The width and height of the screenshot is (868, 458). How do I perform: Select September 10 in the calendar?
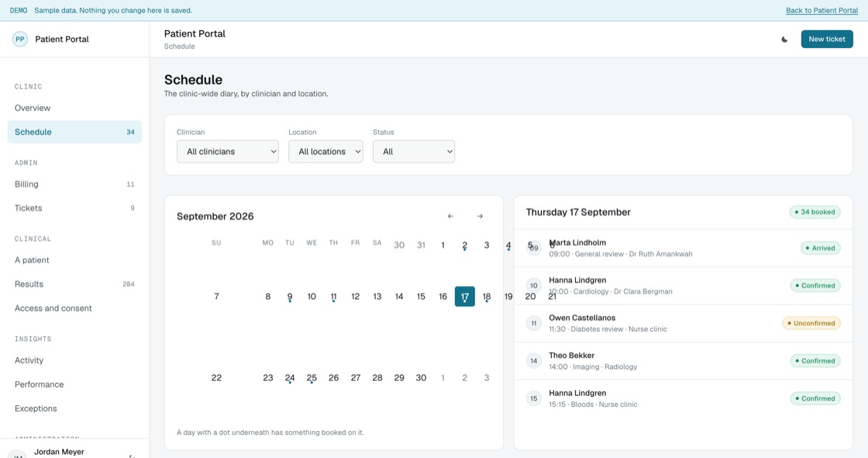point(312,296)
